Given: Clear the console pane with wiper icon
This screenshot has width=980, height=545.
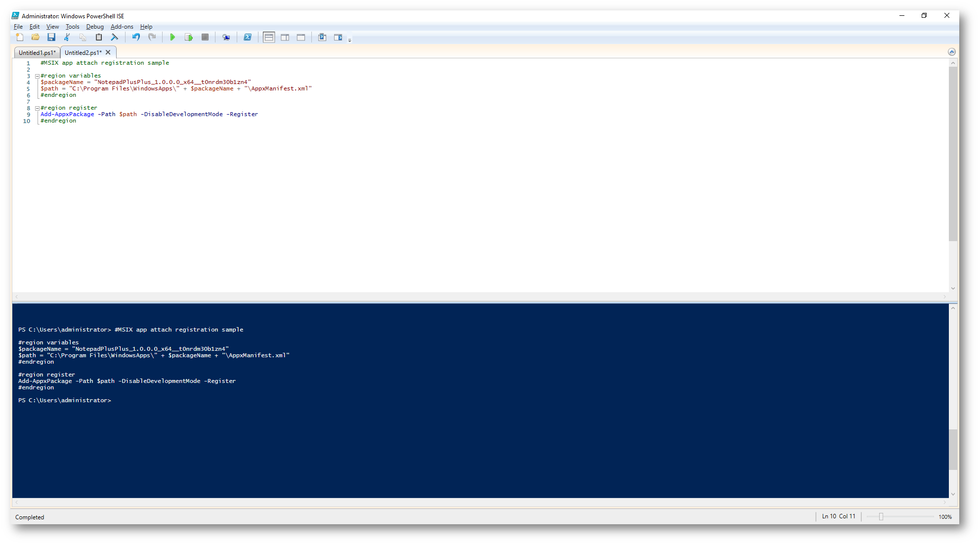Looking at the screenshot, I should (115, 37).
